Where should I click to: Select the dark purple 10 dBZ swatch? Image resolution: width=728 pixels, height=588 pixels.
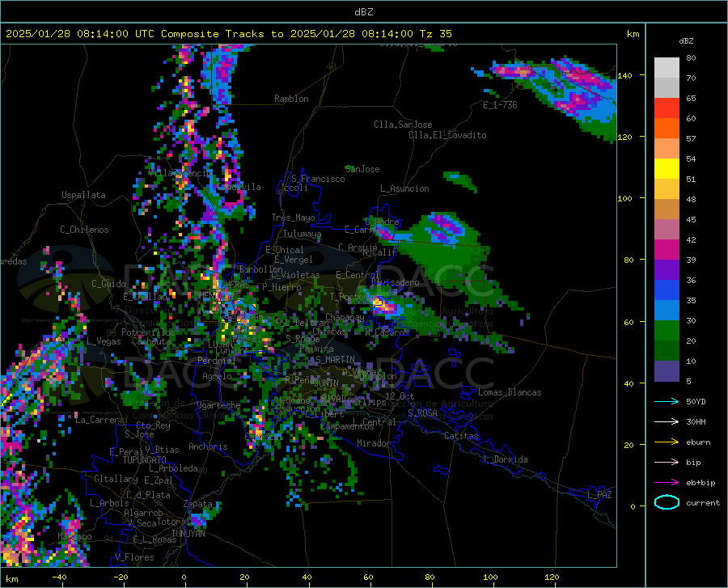tap(667, 370)
